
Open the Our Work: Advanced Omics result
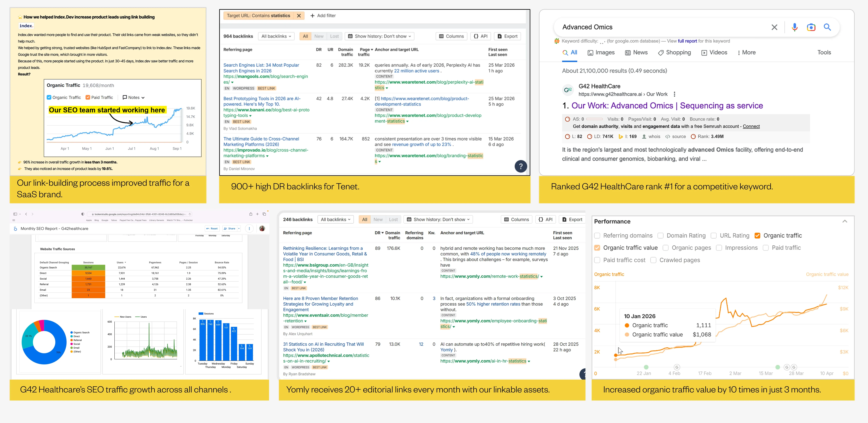pyautogui.click(x=667, y=106)
